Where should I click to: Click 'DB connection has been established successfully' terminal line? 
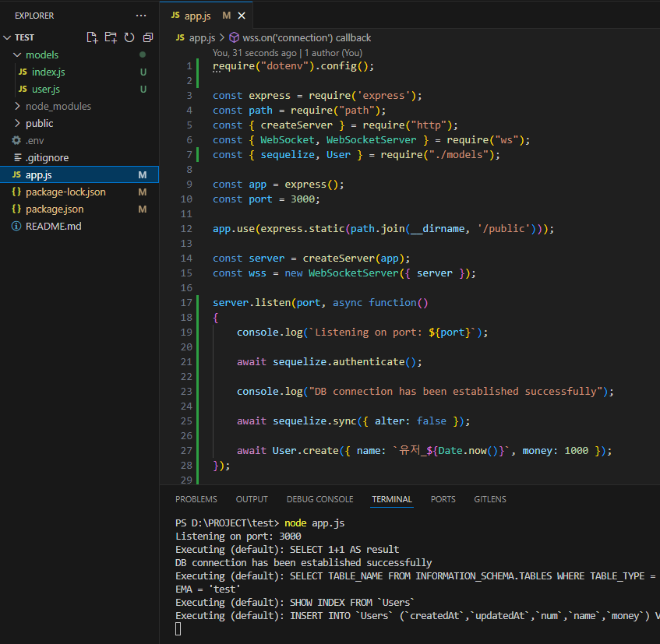point(303,562)
